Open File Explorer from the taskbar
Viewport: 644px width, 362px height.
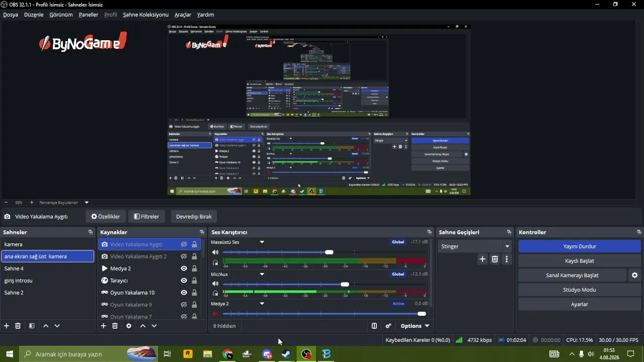tap(207, 354)
